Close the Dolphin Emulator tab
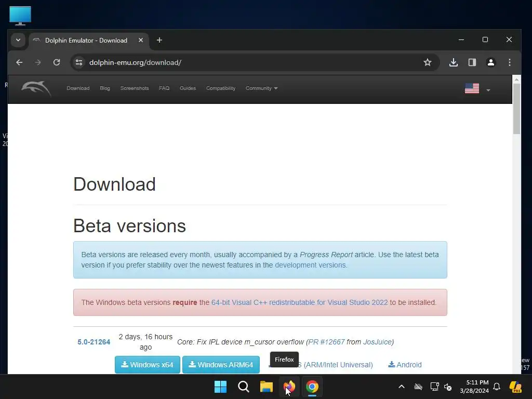532x399 pixels. (x=141, y=40)
